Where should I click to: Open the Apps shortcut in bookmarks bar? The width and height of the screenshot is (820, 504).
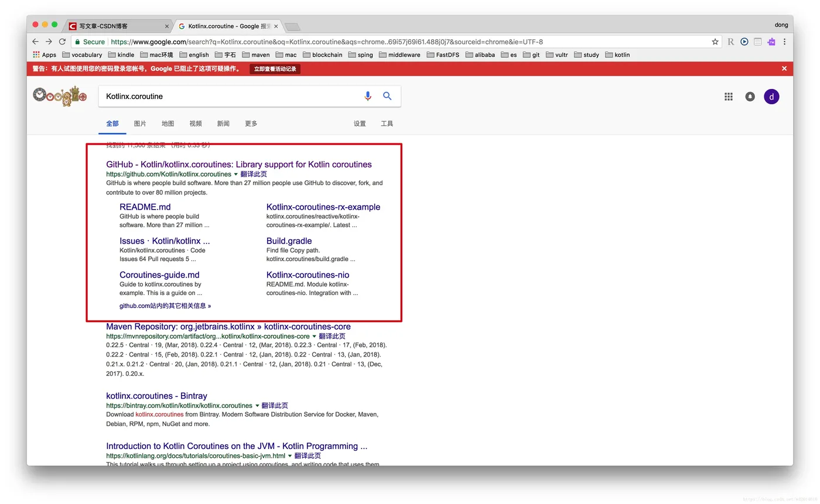(x=45, y=54)
